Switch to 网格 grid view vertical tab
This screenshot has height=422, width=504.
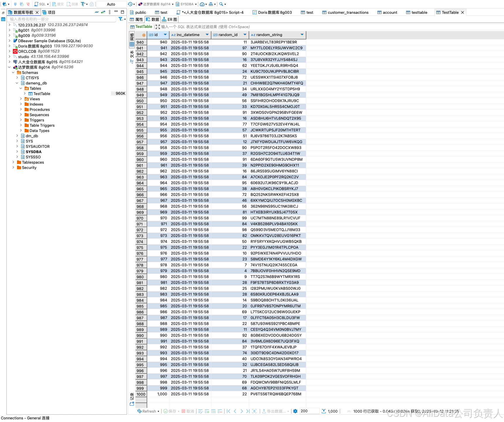pyautogui.click(x=132, y=40)
